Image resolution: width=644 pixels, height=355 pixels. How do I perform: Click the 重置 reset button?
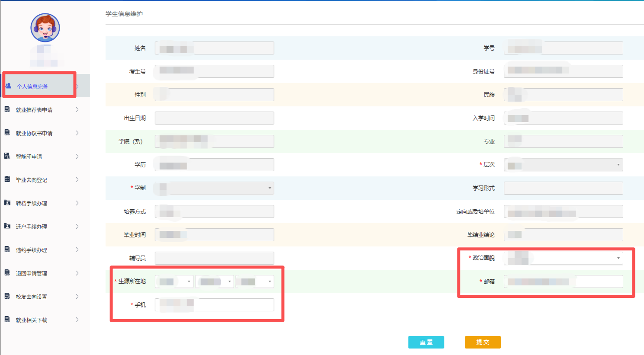click(x=426, y=342)
